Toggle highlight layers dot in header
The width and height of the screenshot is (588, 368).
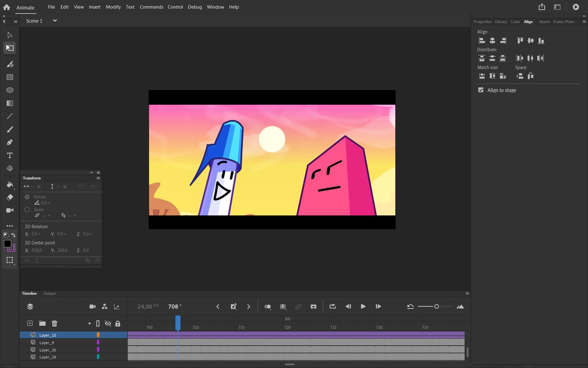pyautogui.click(x=89, y=323)
